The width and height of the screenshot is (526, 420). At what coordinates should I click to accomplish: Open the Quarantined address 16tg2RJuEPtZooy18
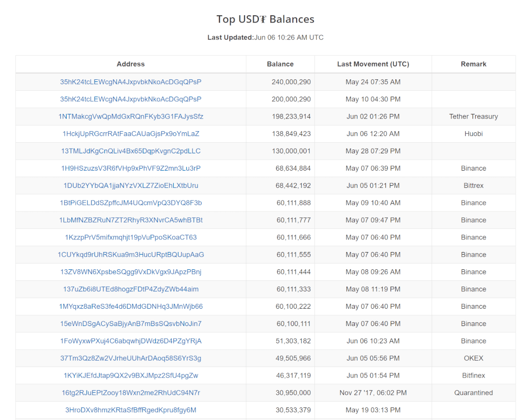(131, 393)
